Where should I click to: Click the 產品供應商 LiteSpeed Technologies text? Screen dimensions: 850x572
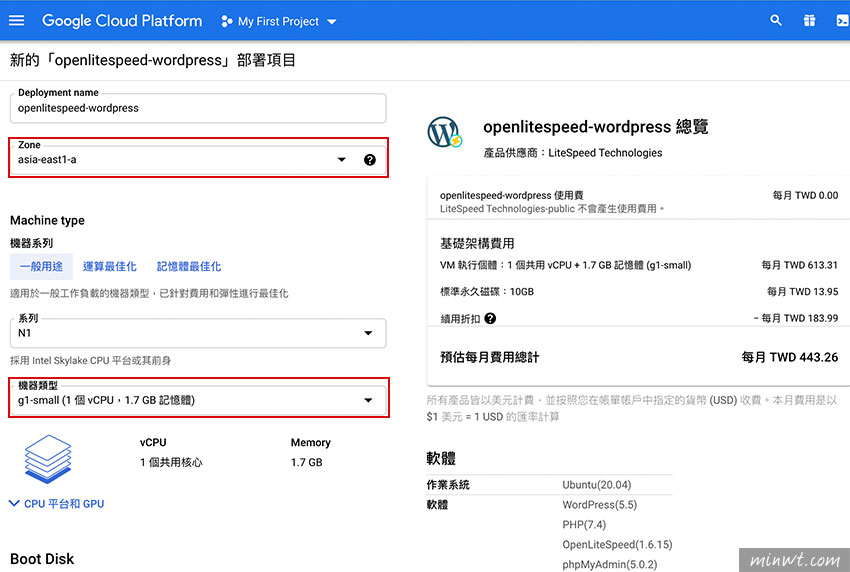coord(572,153)
